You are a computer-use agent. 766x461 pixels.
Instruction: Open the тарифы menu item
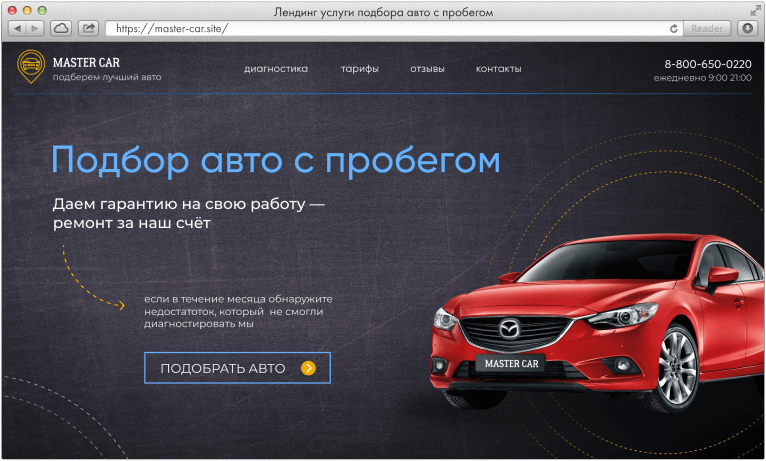point(360,69)
